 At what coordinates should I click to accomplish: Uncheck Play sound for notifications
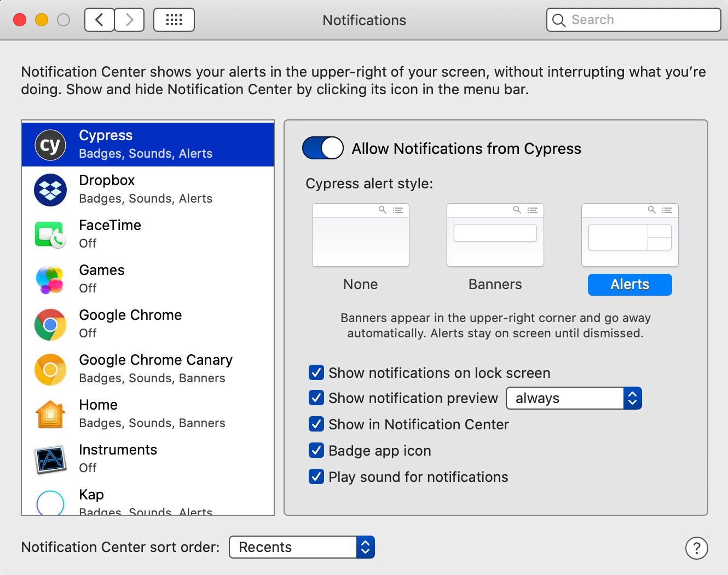point(316,476)
